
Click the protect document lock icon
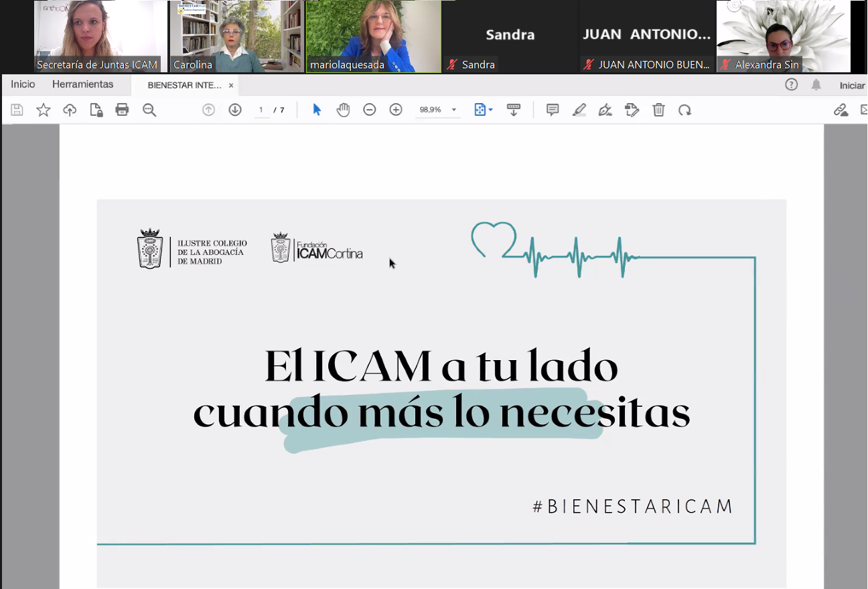click(x=96, y=110)
